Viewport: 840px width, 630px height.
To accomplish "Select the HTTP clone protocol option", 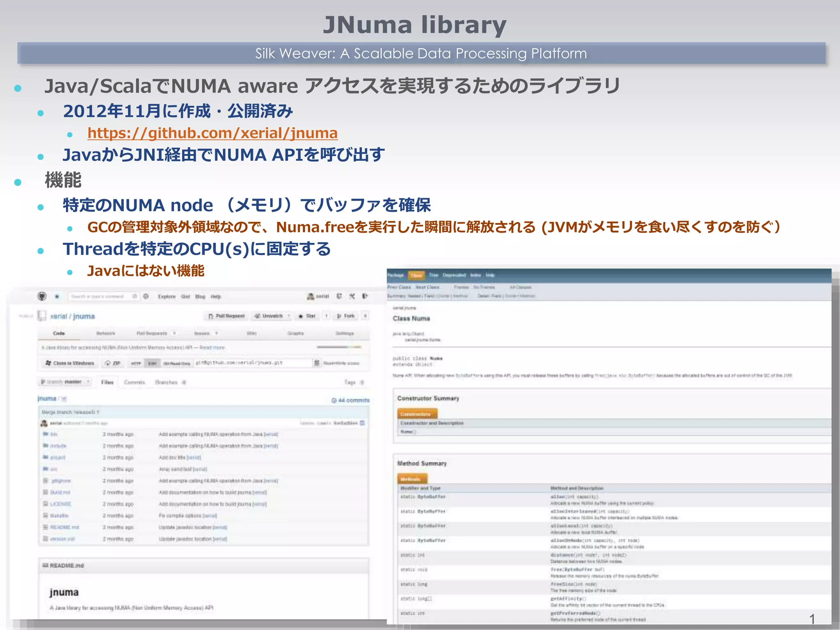I will pos(136,363).
